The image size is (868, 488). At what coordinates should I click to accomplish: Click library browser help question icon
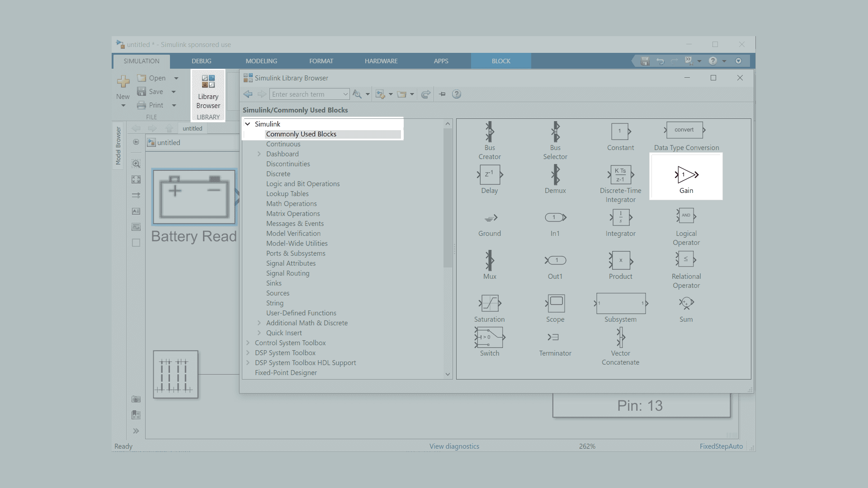click(457, 94)
